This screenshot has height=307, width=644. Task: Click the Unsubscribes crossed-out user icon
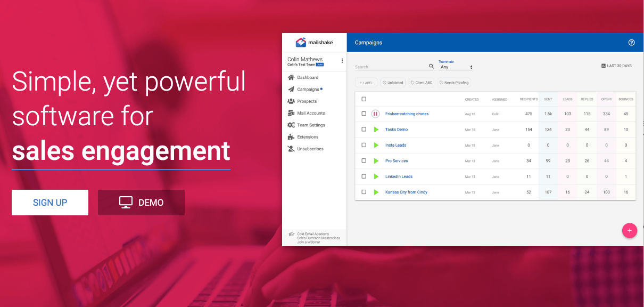(x=291, y=149)
